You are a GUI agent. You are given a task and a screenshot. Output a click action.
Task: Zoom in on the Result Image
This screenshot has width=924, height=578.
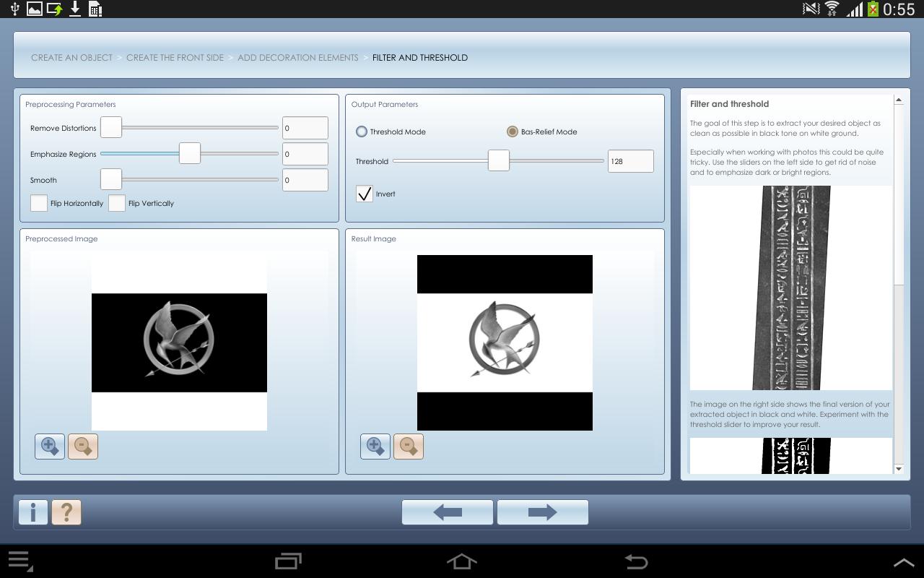click(x=375, y=447)
